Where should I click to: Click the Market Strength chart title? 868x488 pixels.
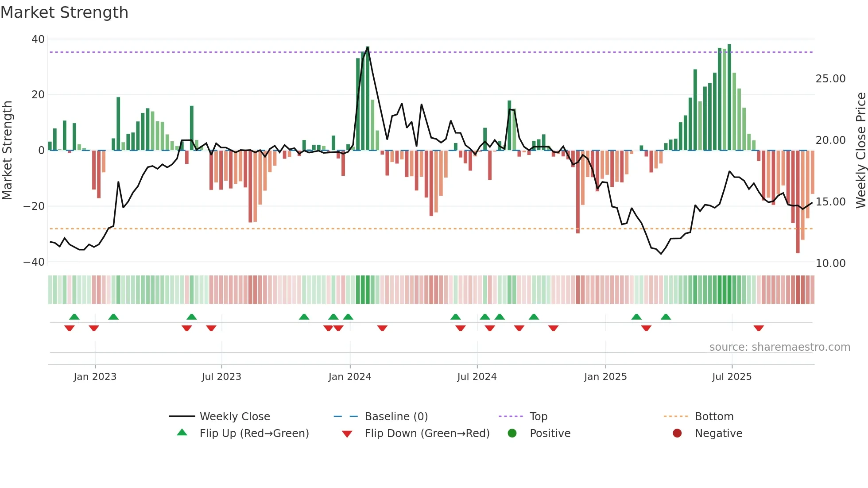[64, 12]
